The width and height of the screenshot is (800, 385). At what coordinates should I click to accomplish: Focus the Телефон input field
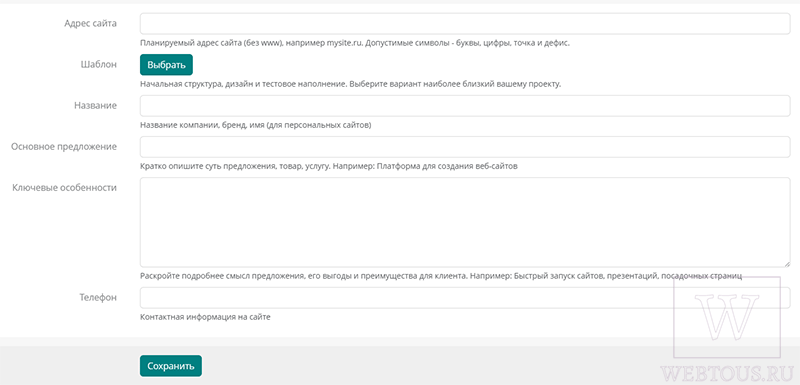465,298
